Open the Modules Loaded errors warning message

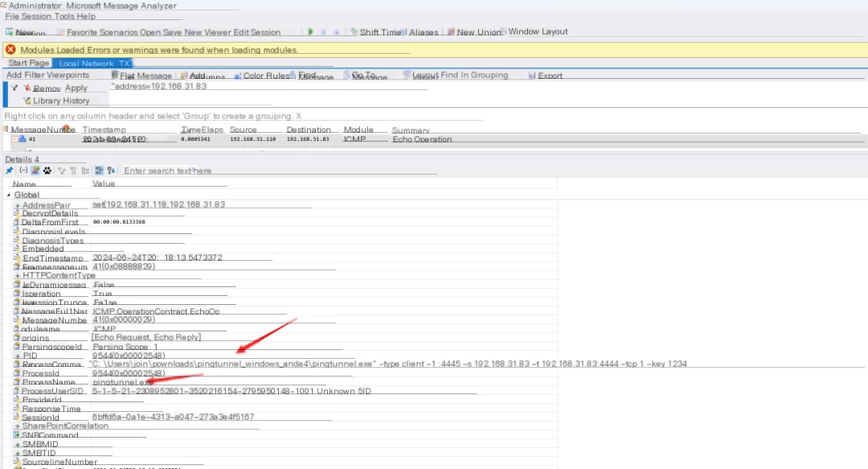pyautogui.click(x=159, y=50)
